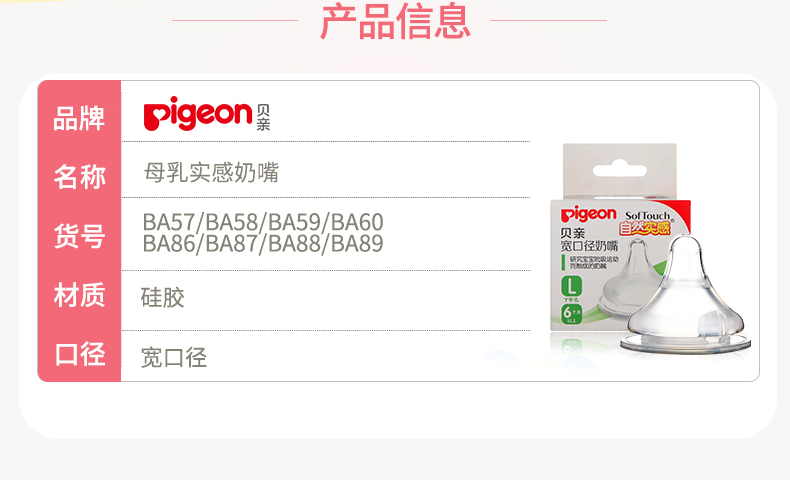Click the SofTouch logo on the package
The image size is (790, 480).
click(x=648, y=216)
